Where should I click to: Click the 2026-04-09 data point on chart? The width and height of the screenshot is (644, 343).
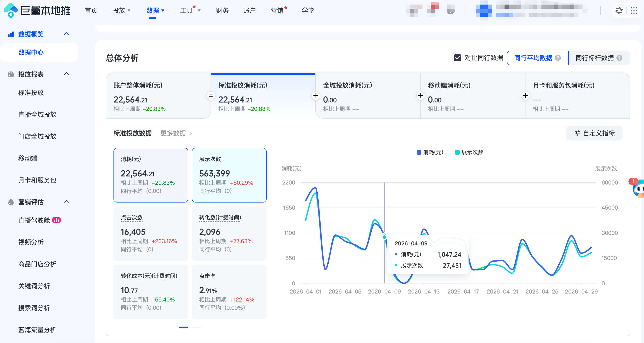384,237
